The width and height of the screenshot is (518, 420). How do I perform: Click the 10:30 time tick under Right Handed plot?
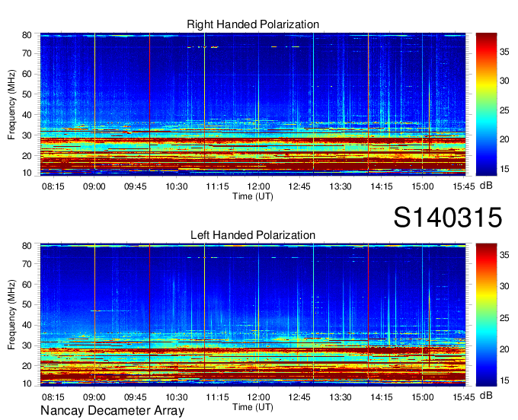point(177,186)
